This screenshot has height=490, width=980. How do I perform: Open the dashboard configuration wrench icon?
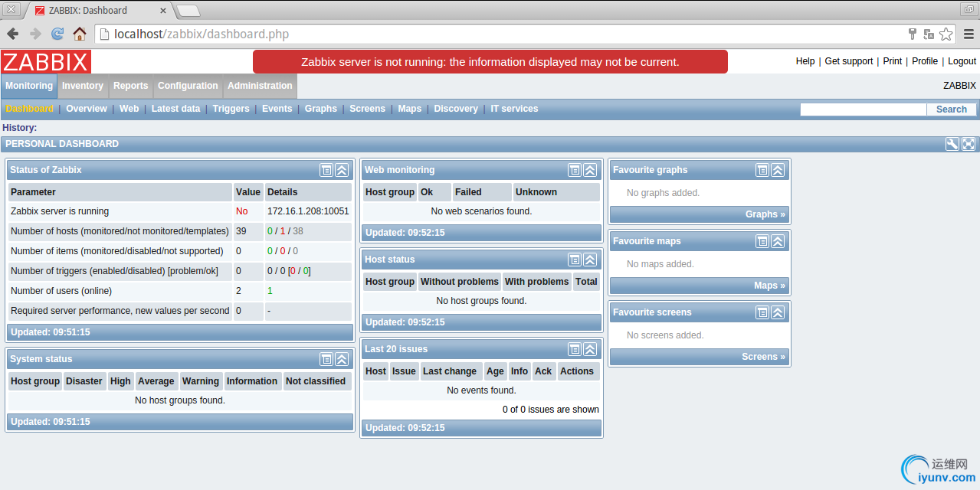[x=952, y=144]
